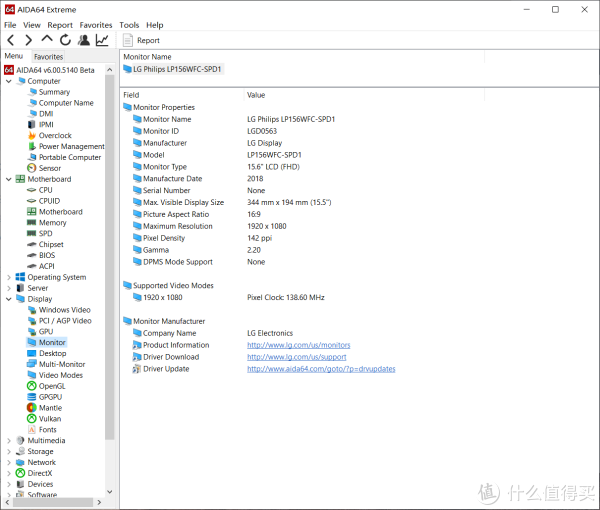
Task: Click the horizontal scrollbar right arrow
Action: coord(99,502)
